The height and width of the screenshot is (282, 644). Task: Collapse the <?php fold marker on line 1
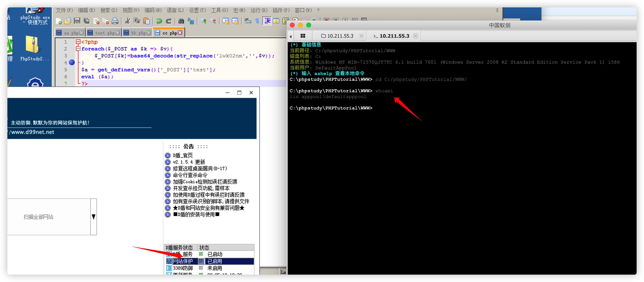(x=78, y=42)
